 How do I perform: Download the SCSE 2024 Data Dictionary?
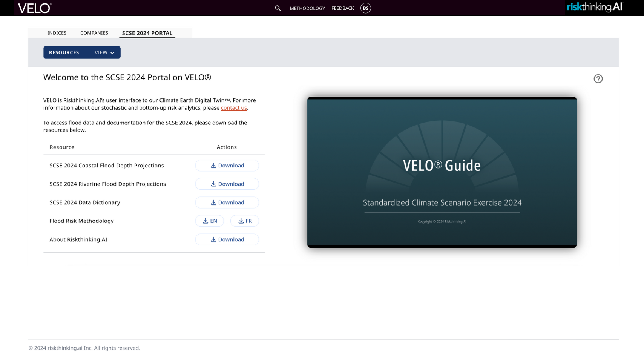227,202
